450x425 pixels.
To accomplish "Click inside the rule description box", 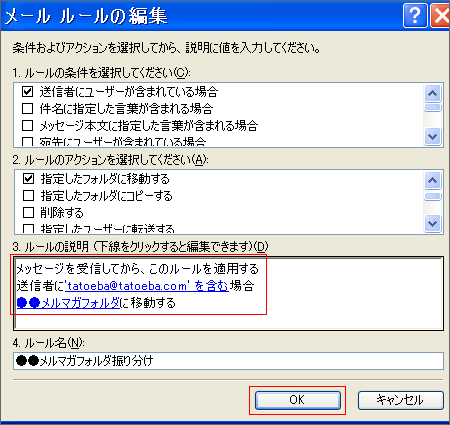I will 228,293.
